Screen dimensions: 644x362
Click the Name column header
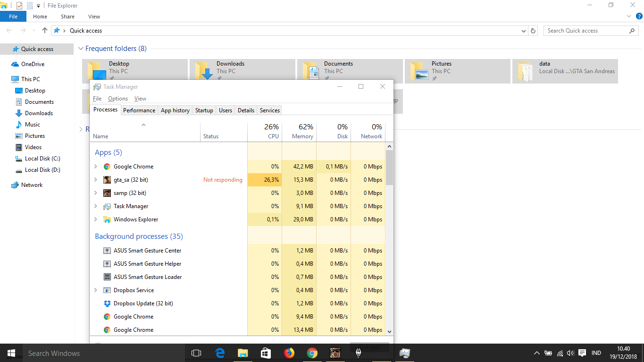tap(145, 131)
